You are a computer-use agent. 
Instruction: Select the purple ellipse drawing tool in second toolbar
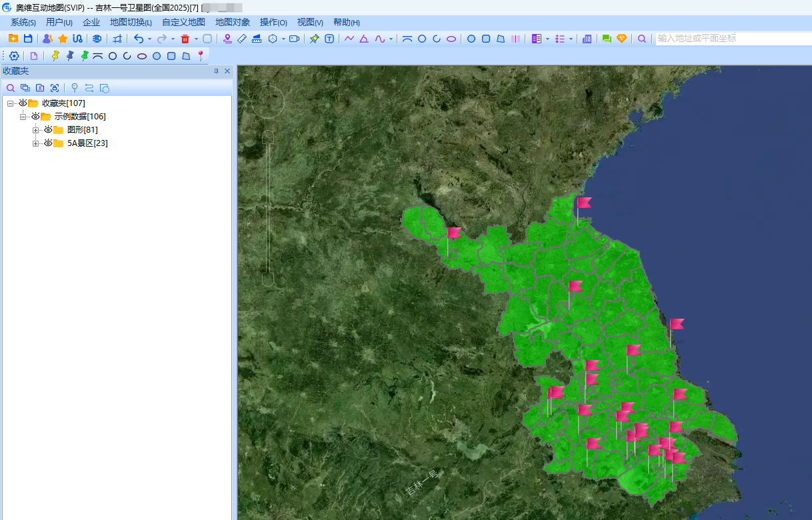[x=142, y=56]
